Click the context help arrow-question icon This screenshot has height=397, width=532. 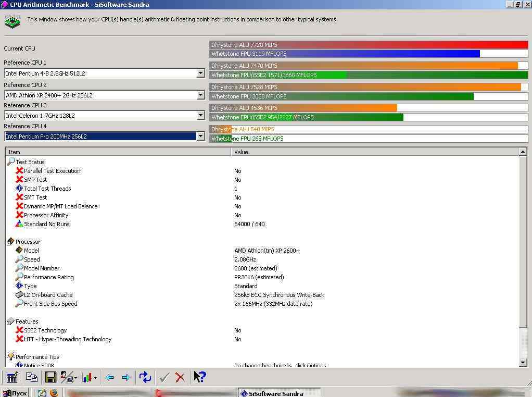pos(200,377)
